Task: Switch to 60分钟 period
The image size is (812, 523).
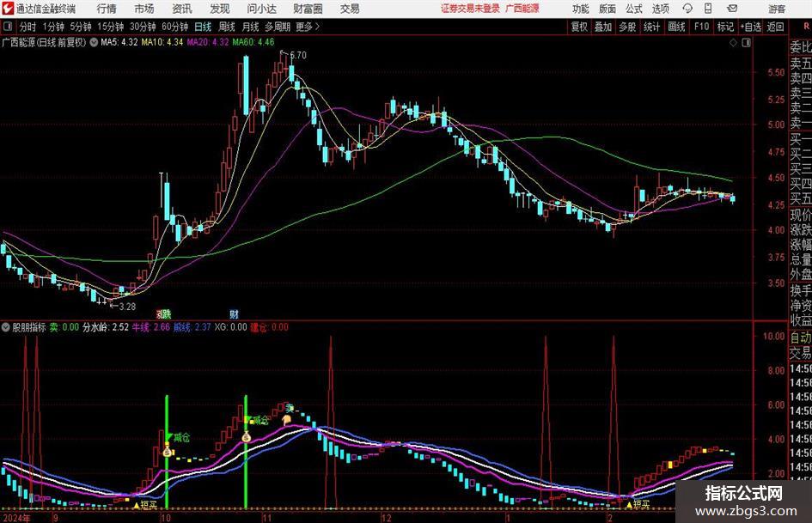Action: click(174, 27)
